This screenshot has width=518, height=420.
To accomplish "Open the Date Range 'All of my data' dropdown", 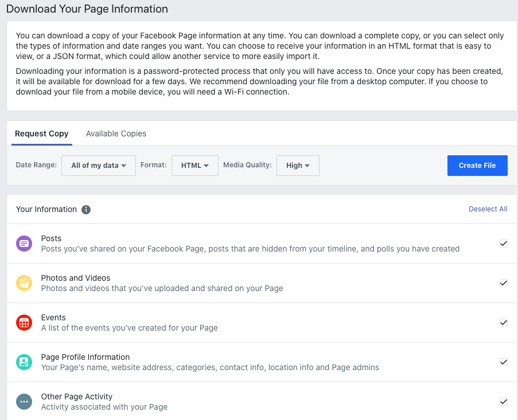I will pos(99,166).
